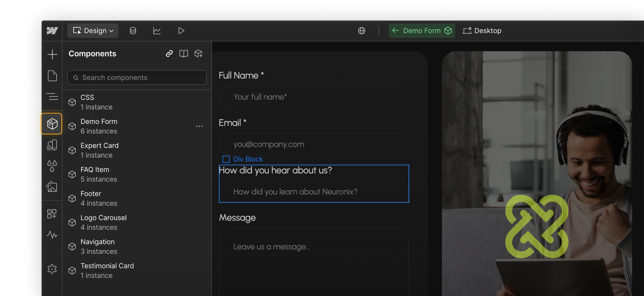Screen dimensions: 644x296
Task: Click the Webflow logo icon
Action: (x=52, y=31)
